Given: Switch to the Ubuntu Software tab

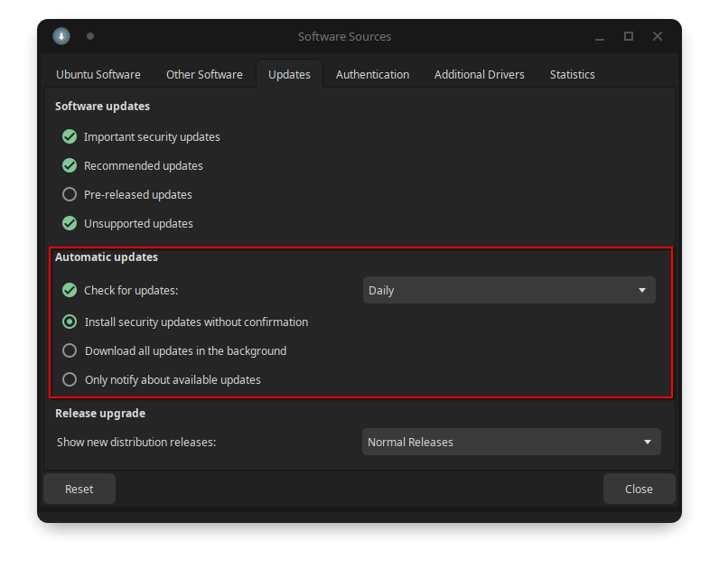Looking at the screenshot, I should [x=98, y=74].
